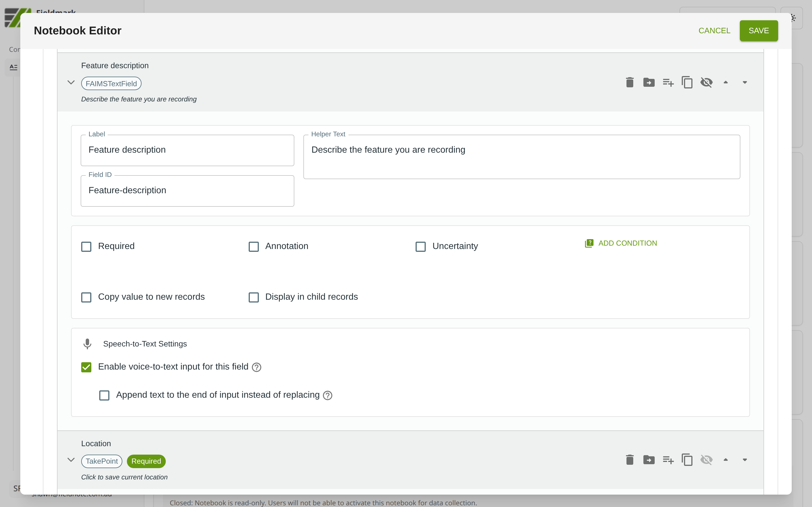Delete the Location field
This screenshot has width=812, height=507.
click(x=630, y=460)
